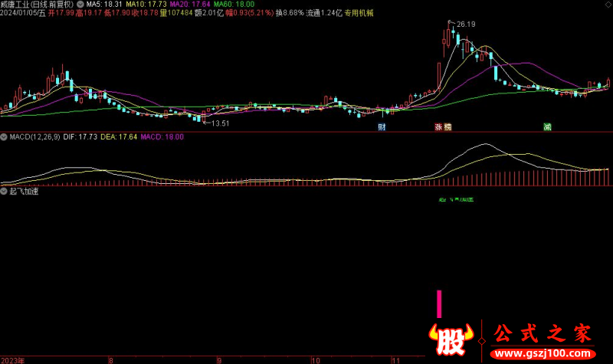
Task: Click the green 减 event marker
Action: (x=547, y=126)
